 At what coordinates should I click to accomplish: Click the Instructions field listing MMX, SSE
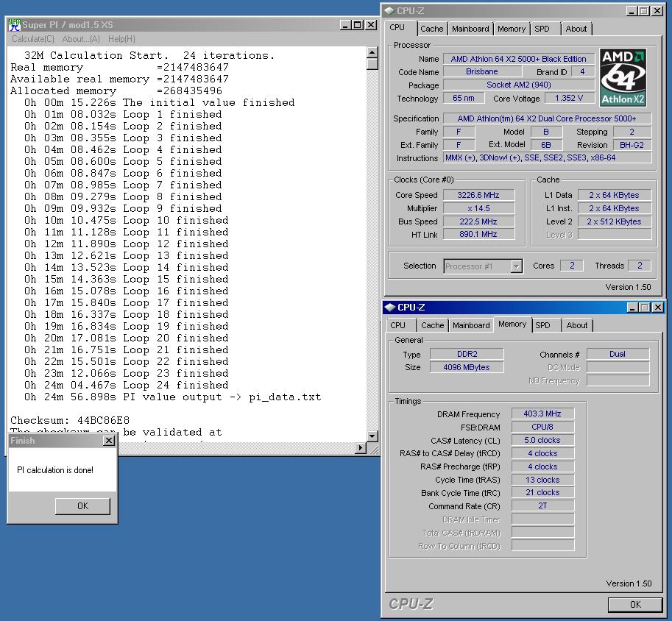tap(548, 157)
